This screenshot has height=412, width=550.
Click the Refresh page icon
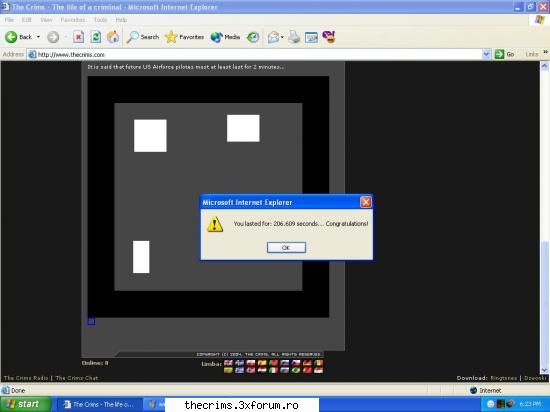[95, 37]
